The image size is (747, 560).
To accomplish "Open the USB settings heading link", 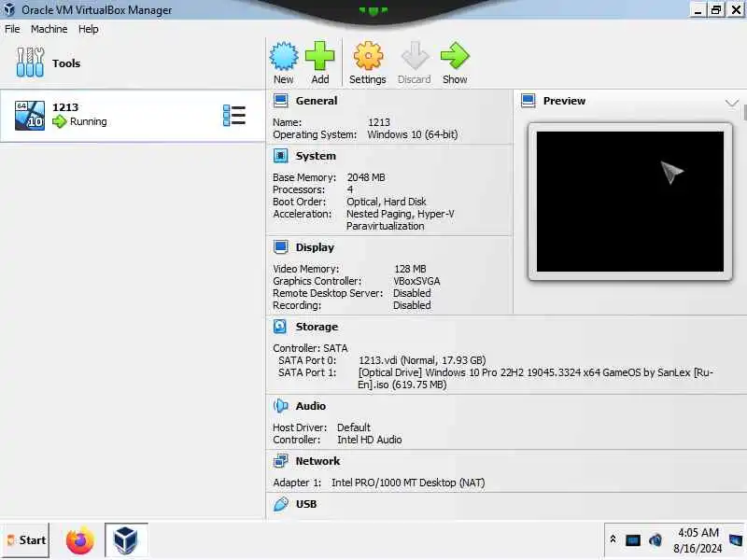I will (306, 504).
